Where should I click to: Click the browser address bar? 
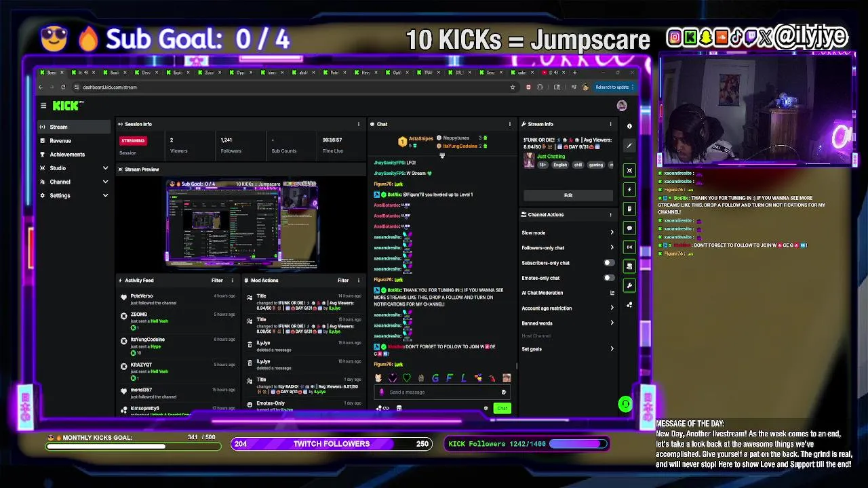coord(295,87)
